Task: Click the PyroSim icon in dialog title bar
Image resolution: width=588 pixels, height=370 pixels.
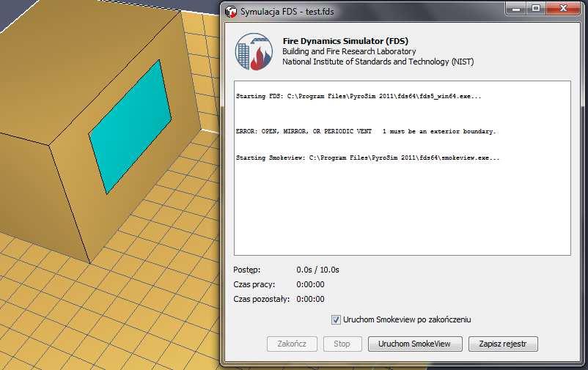Action: click(x=231, y=12)
